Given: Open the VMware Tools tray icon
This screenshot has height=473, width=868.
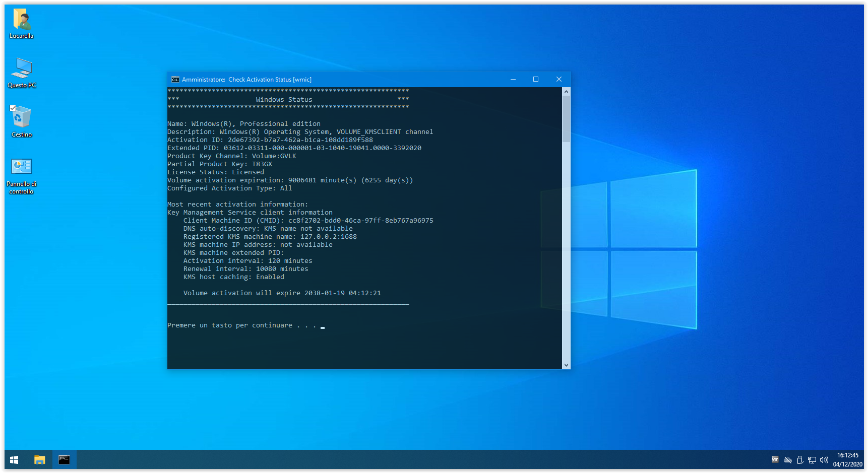Looking at the screenshot, I should 775,459.
